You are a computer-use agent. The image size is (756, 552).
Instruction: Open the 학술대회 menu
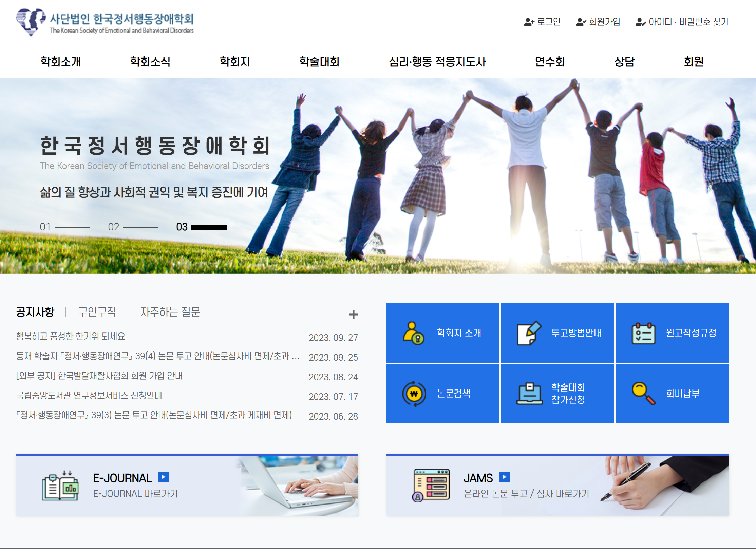click(x=319, y=62)
